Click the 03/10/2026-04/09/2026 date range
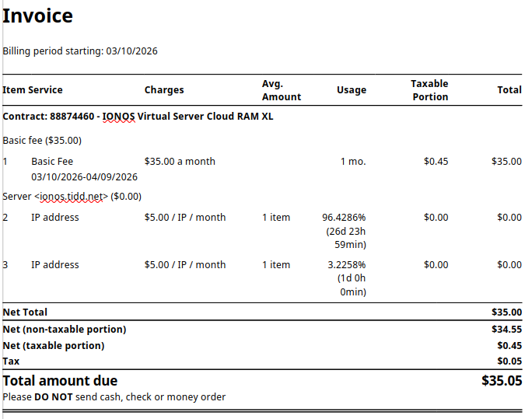Screen dimensions: 532x419 pos(84,177)
